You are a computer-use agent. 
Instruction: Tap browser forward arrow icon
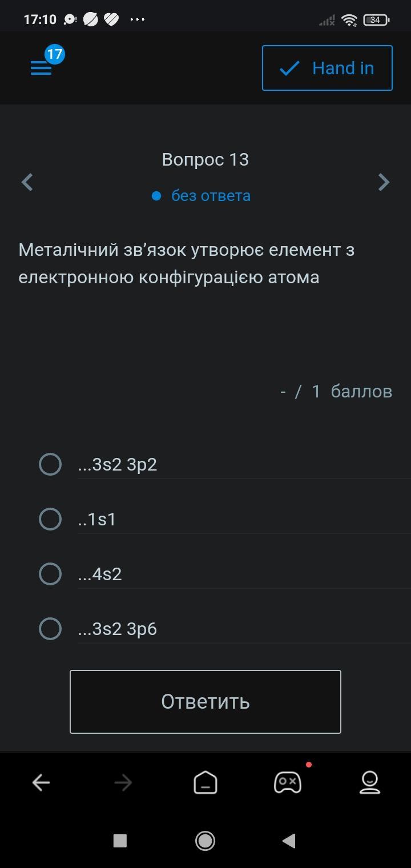pos(123,782)
